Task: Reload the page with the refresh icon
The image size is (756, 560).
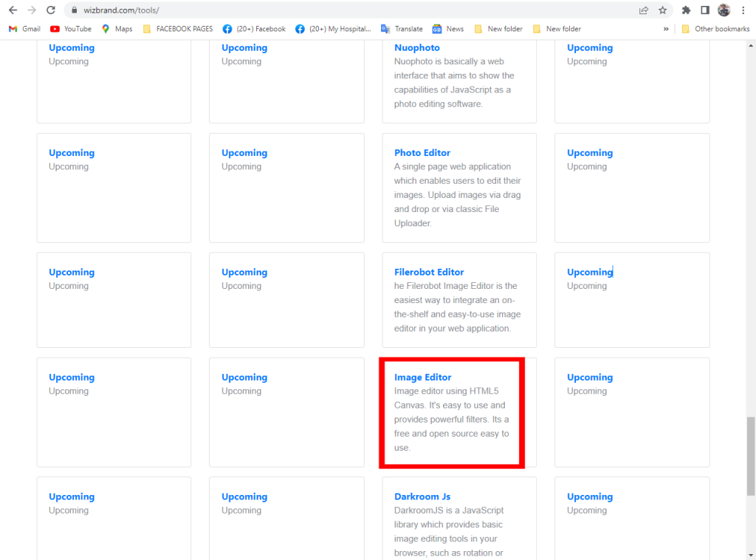Action: pos(51,10)
